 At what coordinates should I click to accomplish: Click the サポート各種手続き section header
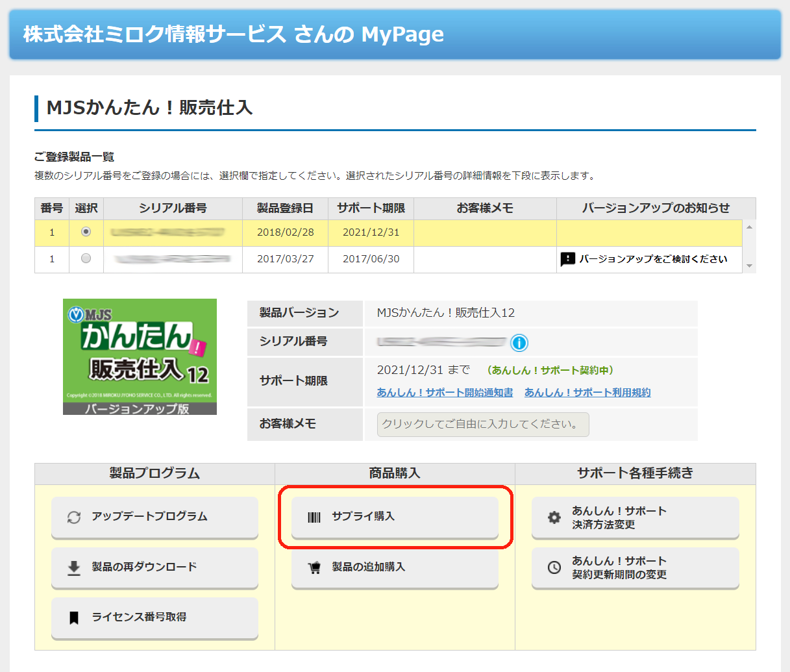point(636,473)
